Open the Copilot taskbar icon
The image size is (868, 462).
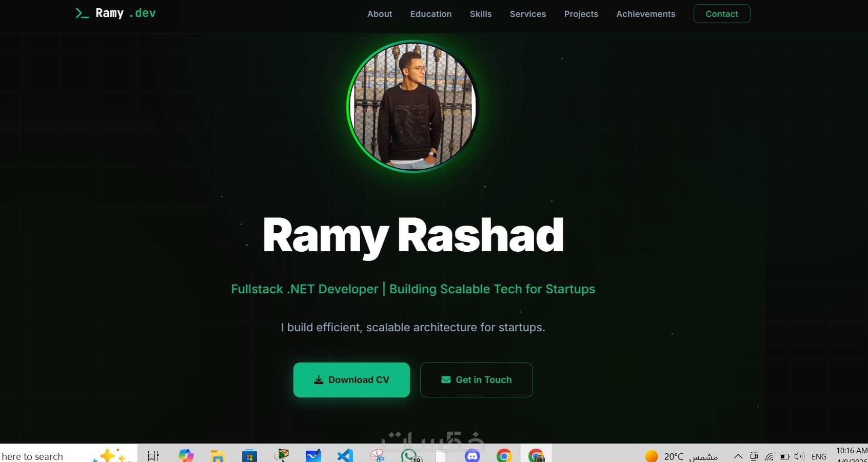click(x=186, y=455)
